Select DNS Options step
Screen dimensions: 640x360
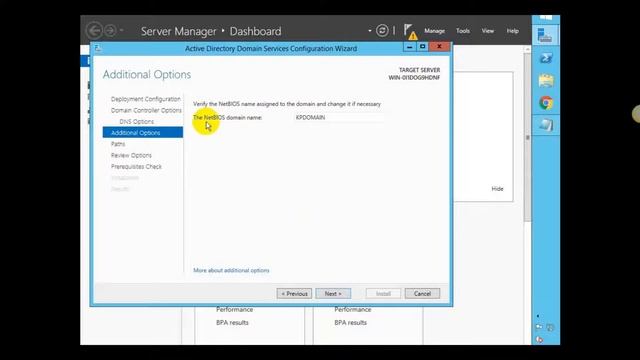coord(137,122)
